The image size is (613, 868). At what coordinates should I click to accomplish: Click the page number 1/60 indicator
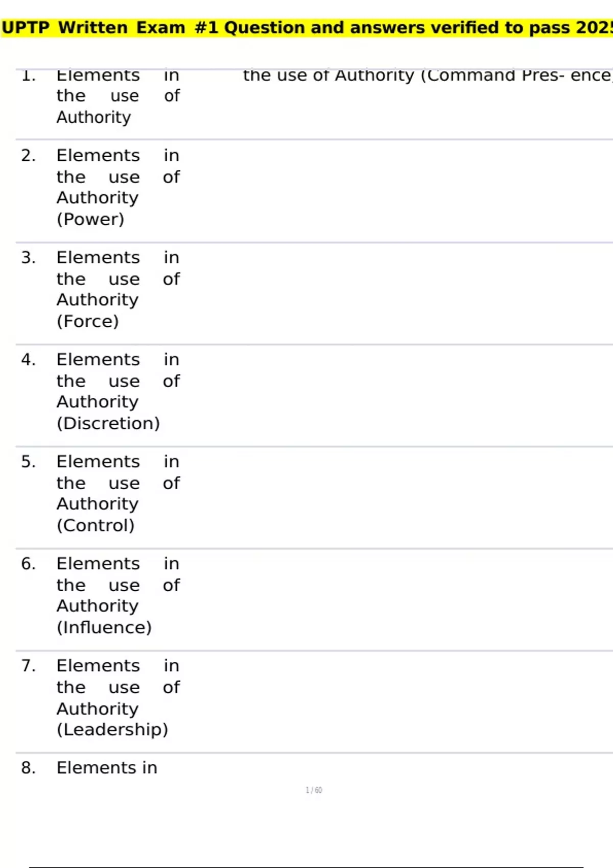click(314, 790)
